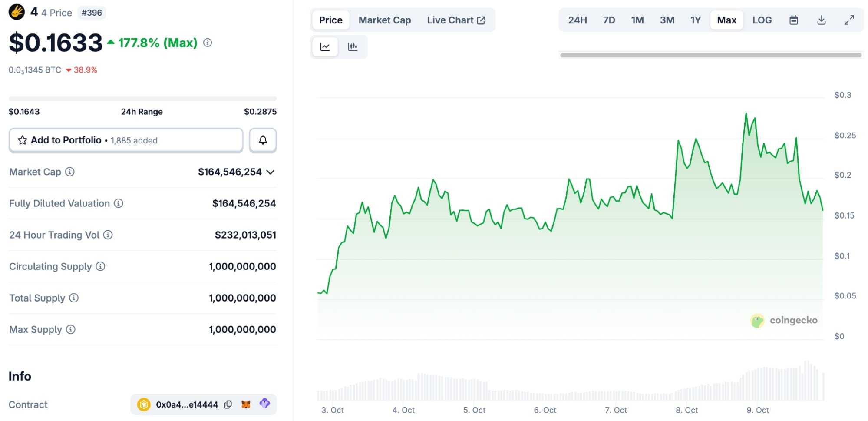Screen dimensions: 868x421
Task: Click the price alert bell icon
Action: pyautogui.click(x=263, y=140)
